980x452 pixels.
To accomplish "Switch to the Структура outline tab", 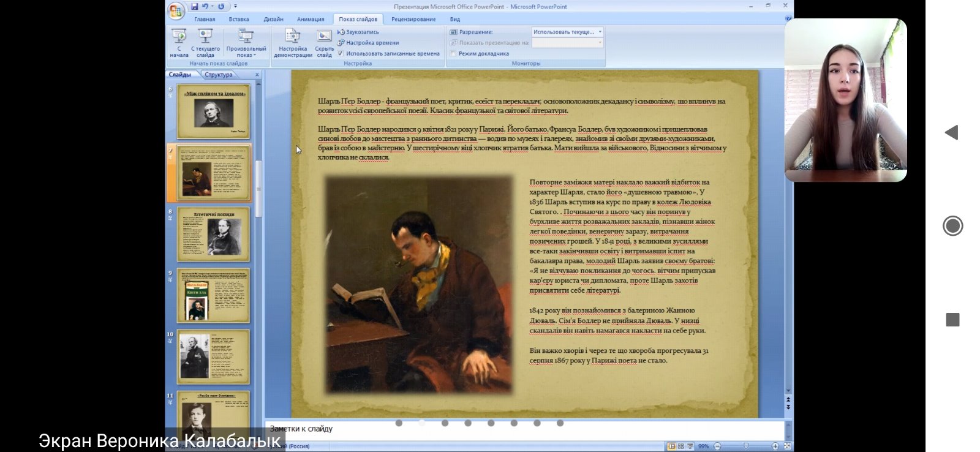I will pyautogui.click(x=219, y=75).
